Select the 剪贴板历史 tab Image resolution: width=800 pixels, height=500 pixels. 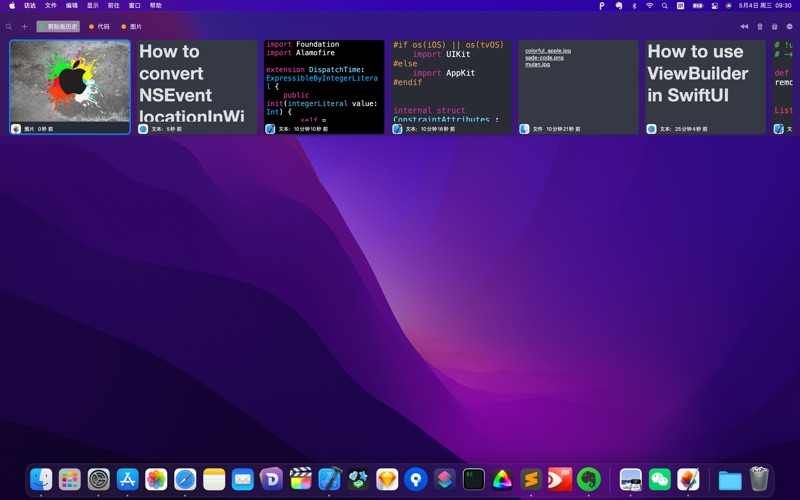point(58,27)
